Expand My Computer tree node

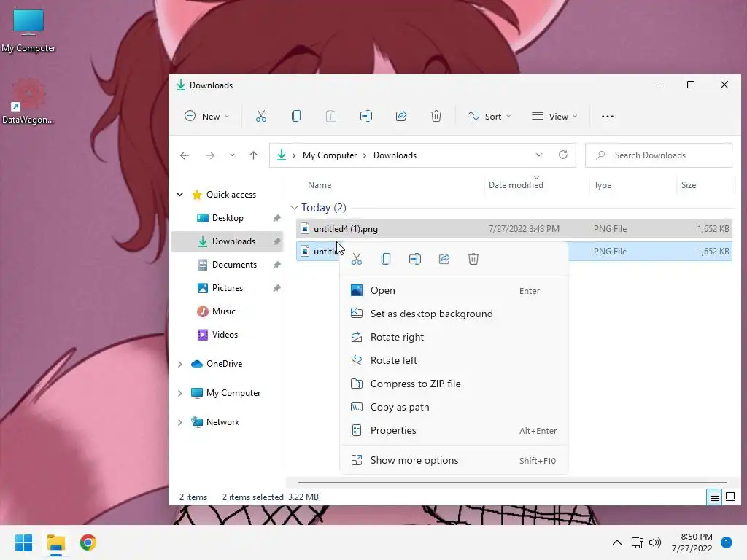coord(180,393)
